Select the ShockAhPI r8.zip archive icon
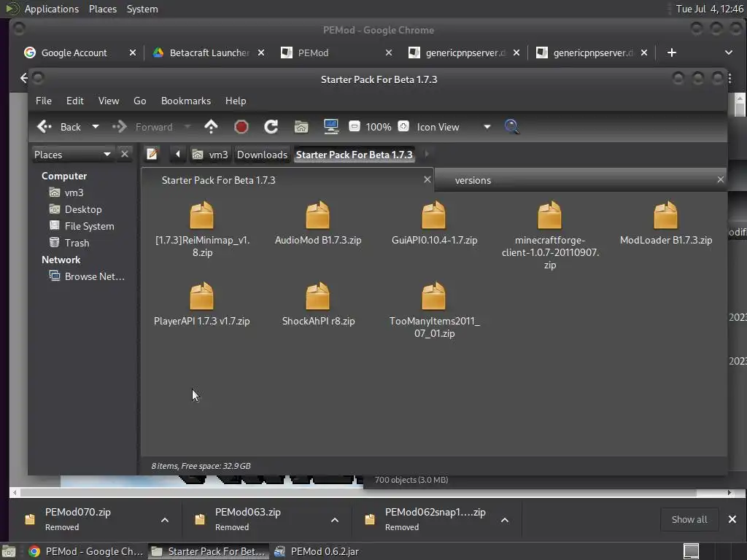The height and width of the screenshot is (560, 747). point(318,296)
